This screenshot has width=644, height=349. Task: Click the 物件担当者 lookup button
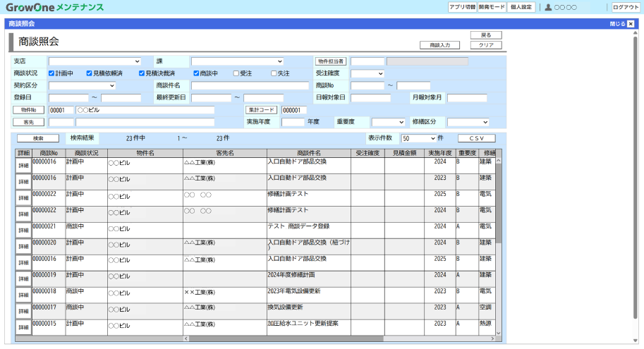coord(331,61)
